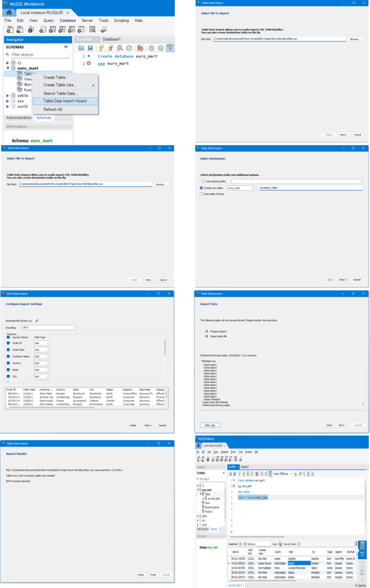
Task: Open the Encoding utf-8 dropdown
Action: tap(49, 327)
